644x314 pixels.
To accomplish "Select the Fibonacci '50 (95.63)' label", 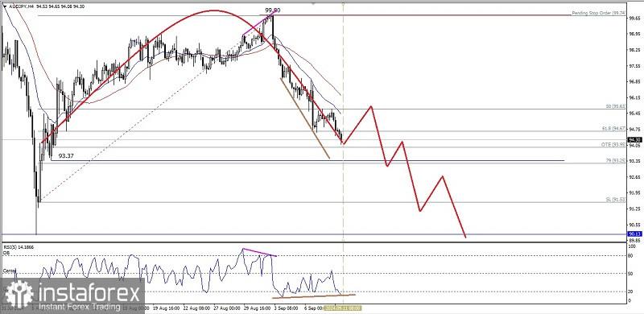I will (615, 106).
